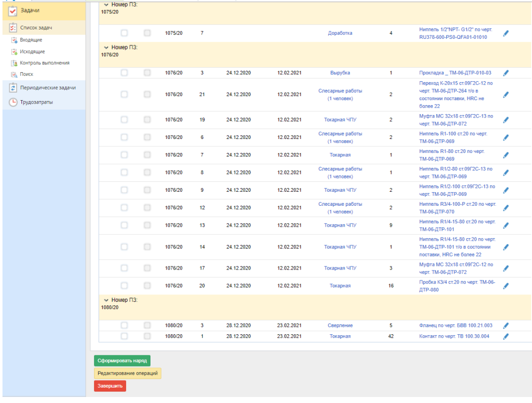
Task: Click pencil icon for Переход К-20х15 row
Action: pyautogui.click(x=506, y=95)
